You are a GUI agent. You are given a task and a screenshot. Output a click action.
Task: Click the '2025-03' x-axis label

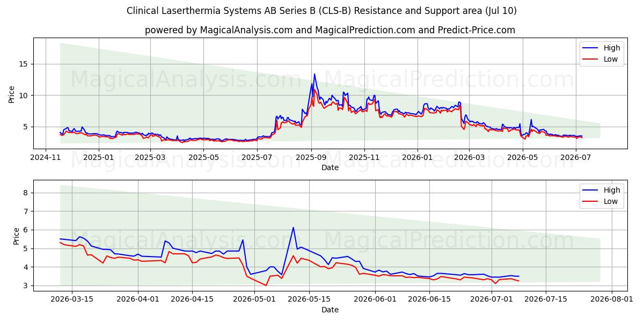pyautogui.click(x=150, y=157)
